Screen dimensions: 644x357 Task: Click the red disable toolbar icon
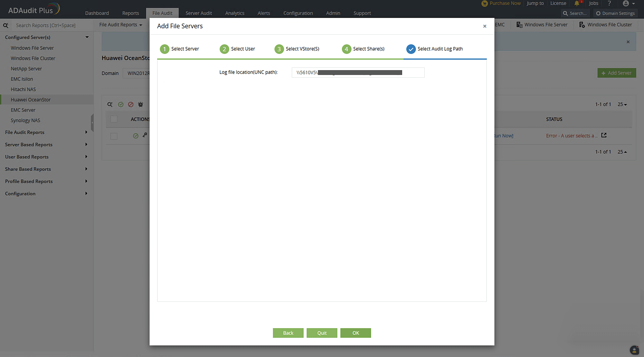[x=130, y=104]
